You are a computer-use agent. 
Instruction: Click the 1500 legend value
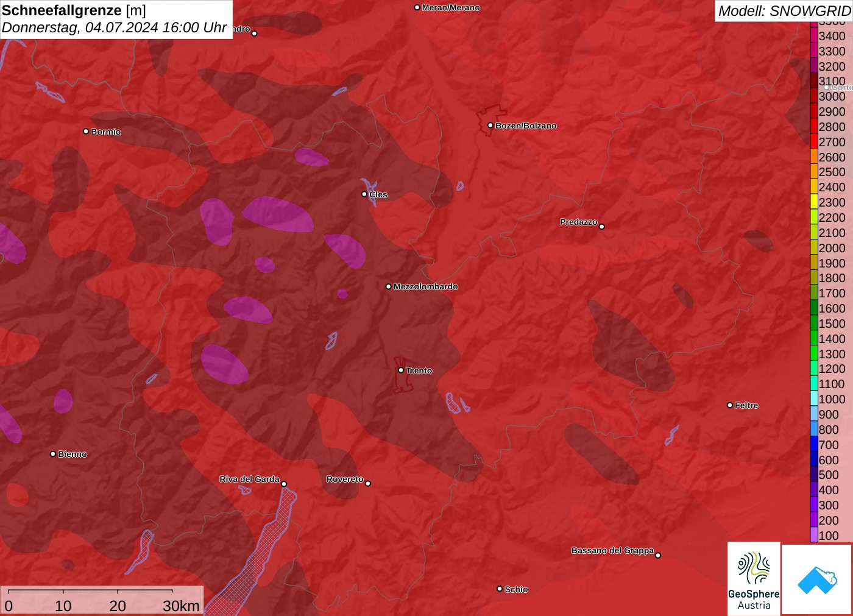point(832,324)
